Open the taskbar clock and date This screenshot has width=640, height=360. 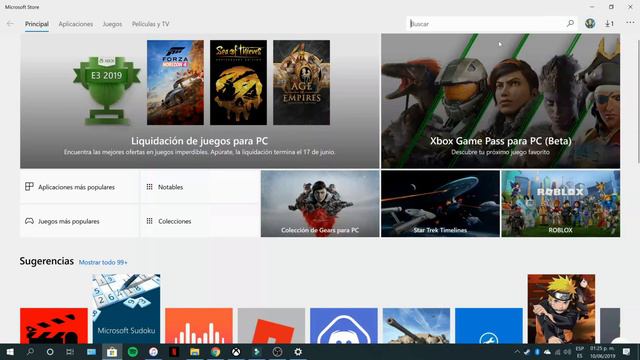click(x=602, y=352)
